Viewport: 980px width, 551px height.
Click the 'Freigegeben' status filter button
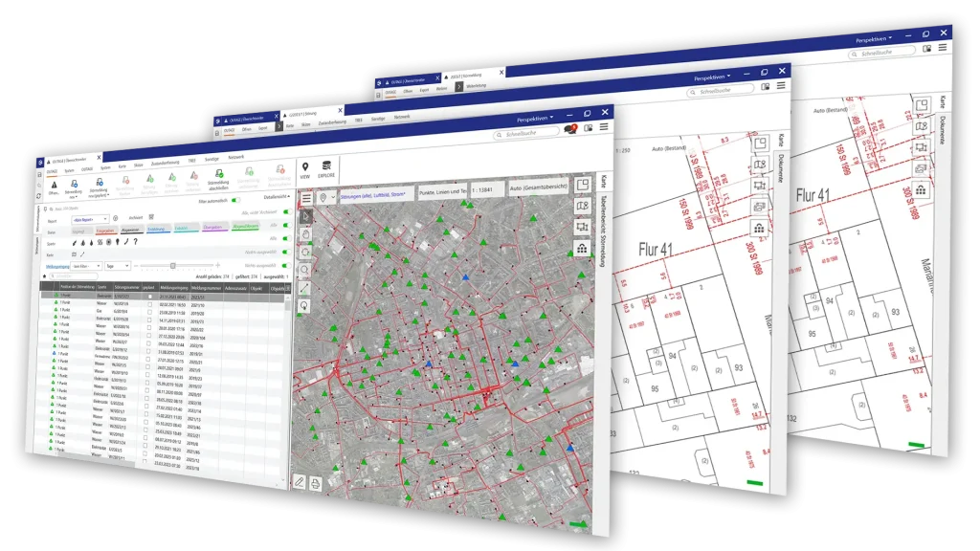(106, 231)
